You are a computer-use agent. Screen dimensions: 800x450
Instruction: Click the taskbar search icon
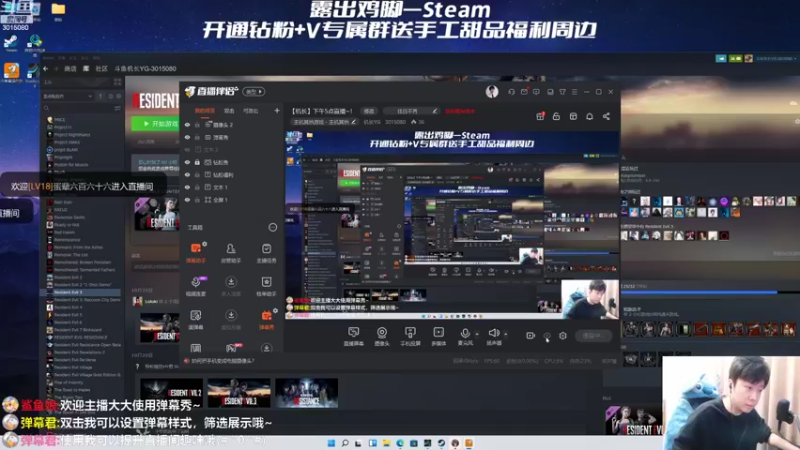(345, 443)
